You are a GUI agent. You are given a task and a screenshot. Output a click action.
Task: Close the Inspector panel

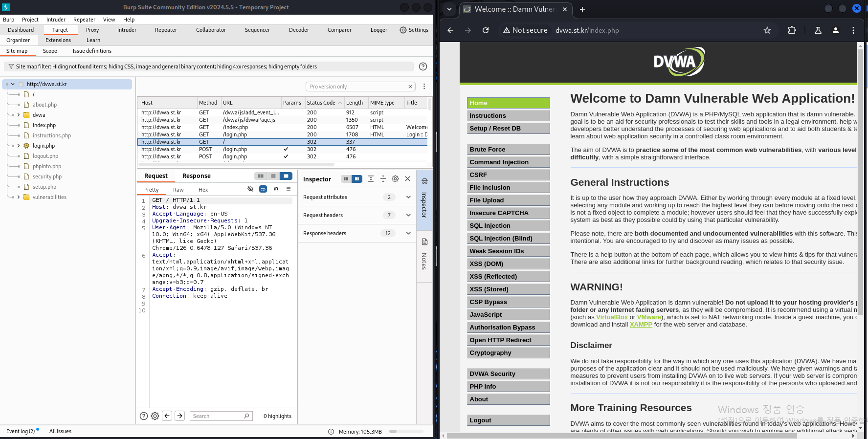pyautogui.click(x=407, y=179)
